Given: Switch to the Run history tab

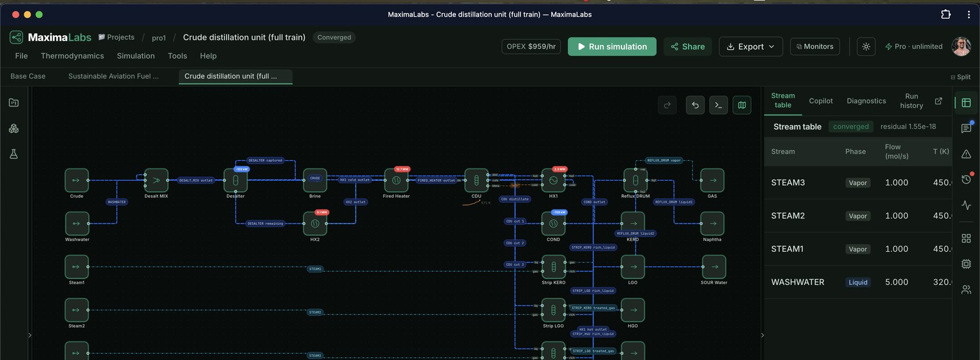Looking at the screenshot, I should (x=911, y=101).
